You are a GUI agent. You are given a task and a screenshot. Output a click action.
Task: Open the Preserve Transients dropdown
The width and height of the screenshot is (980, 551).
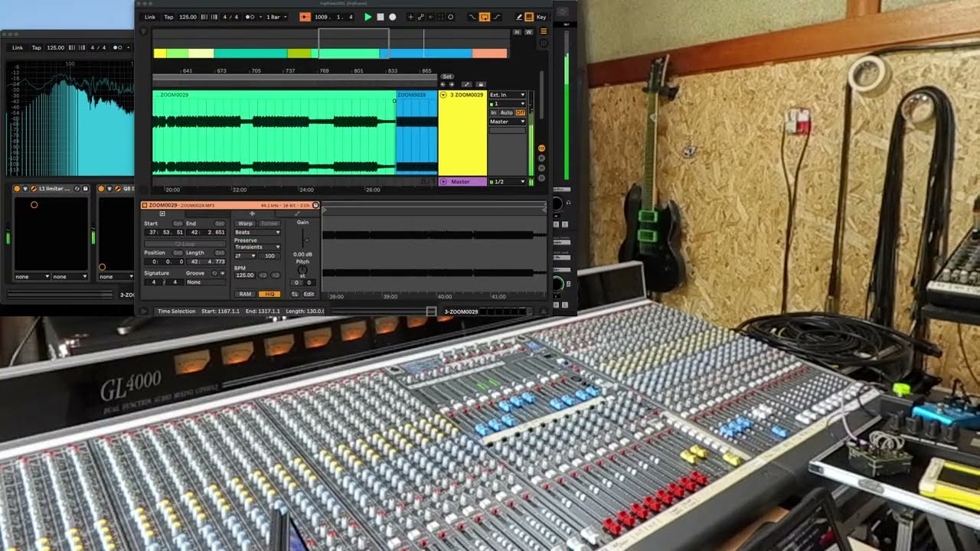(x=257, y=247)
